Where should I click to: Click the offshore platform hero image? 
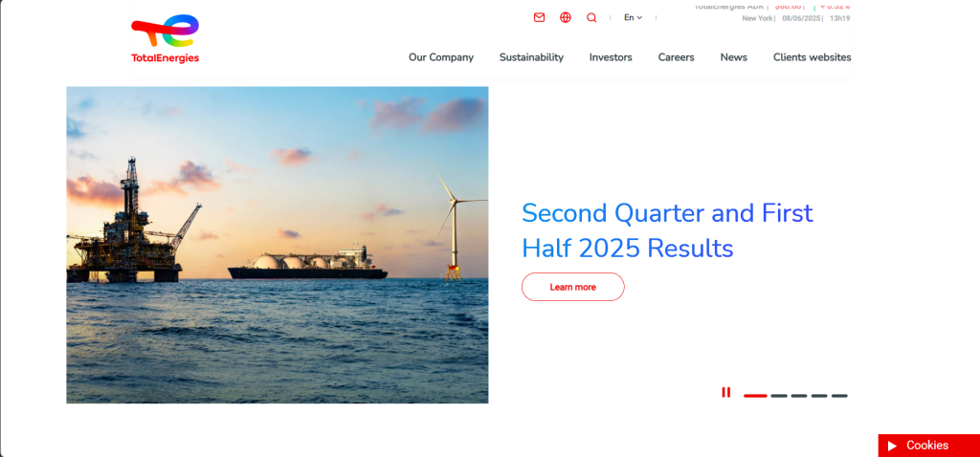(278, 245)
